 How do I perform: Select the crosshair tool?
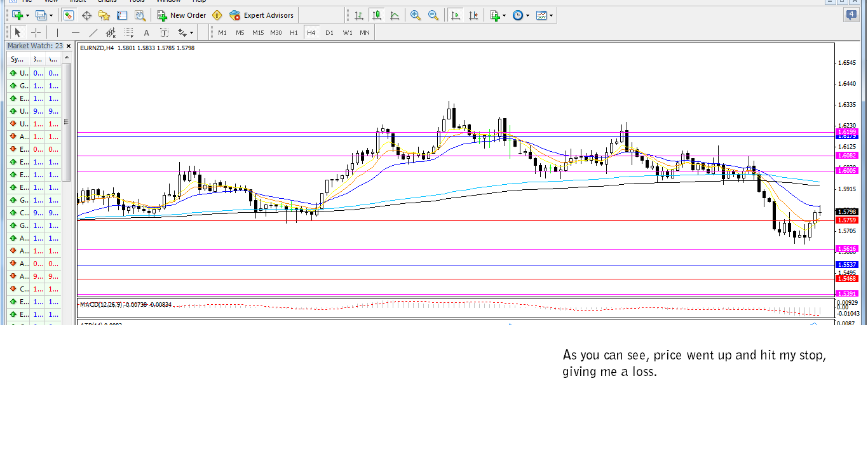pos(36,32)
